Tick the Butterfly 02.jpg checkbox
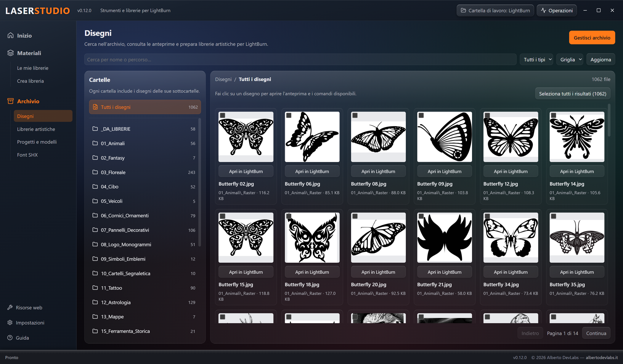Screen dimensions: 623x364 tap(223, 115)
